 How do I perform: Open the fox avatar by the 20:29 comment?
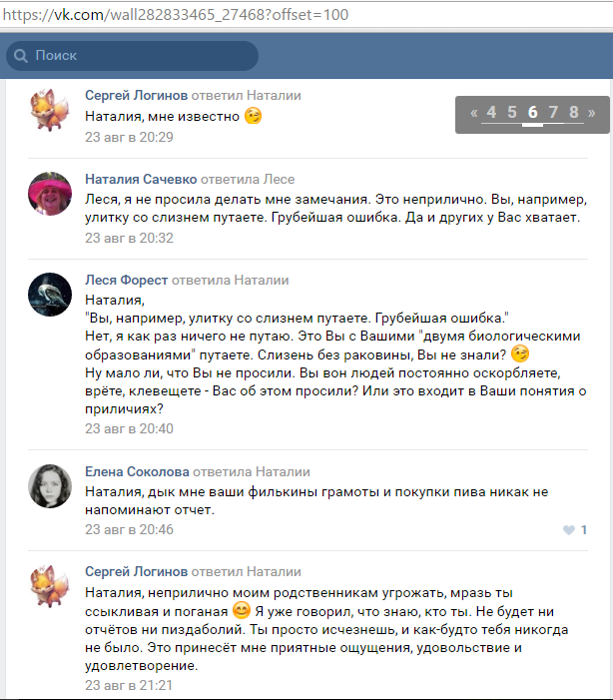(50, 110)
